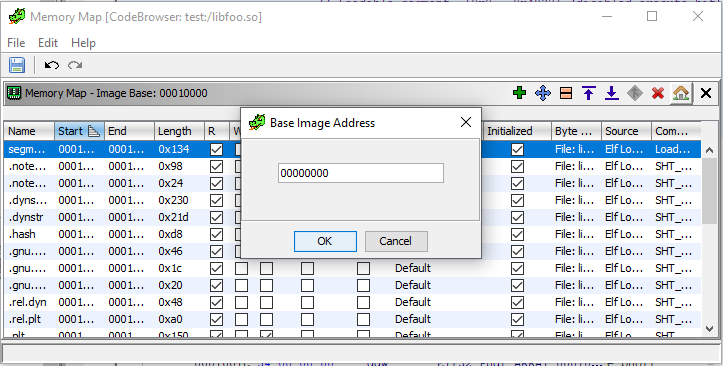Sort by the Byte Source column header
This screenshot has width=723, height=366.
coord(576,131)
